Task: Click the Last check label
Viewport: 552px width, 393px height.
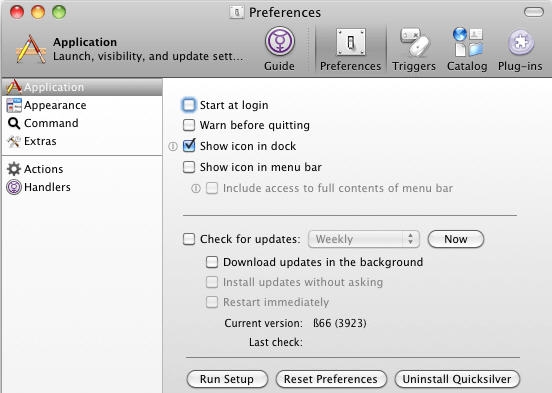Action: tap(276, 342)
